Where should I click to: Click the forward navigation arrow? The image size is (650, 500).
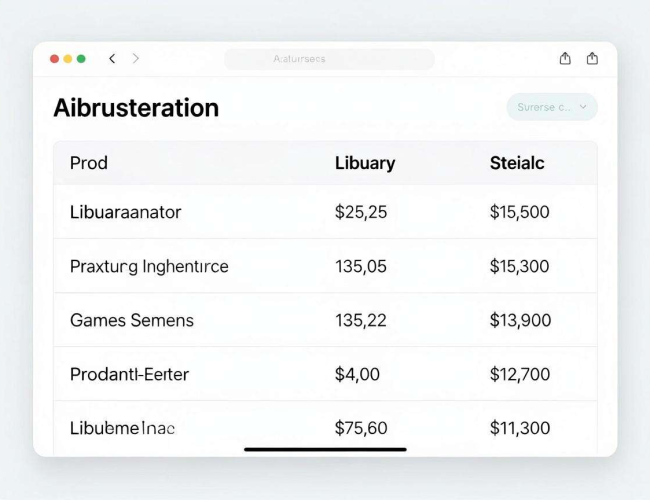click(x=136, y=58)
